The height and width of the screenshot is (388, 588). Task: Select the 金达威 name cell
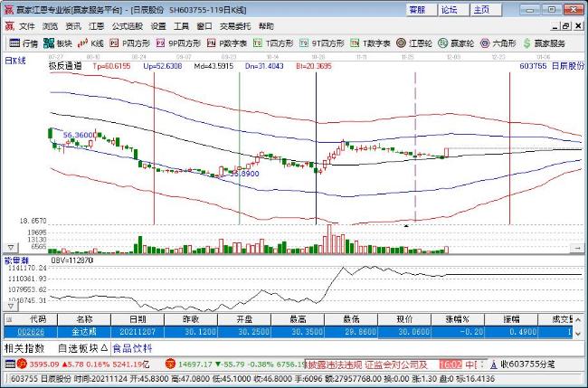tap(84, 332)
